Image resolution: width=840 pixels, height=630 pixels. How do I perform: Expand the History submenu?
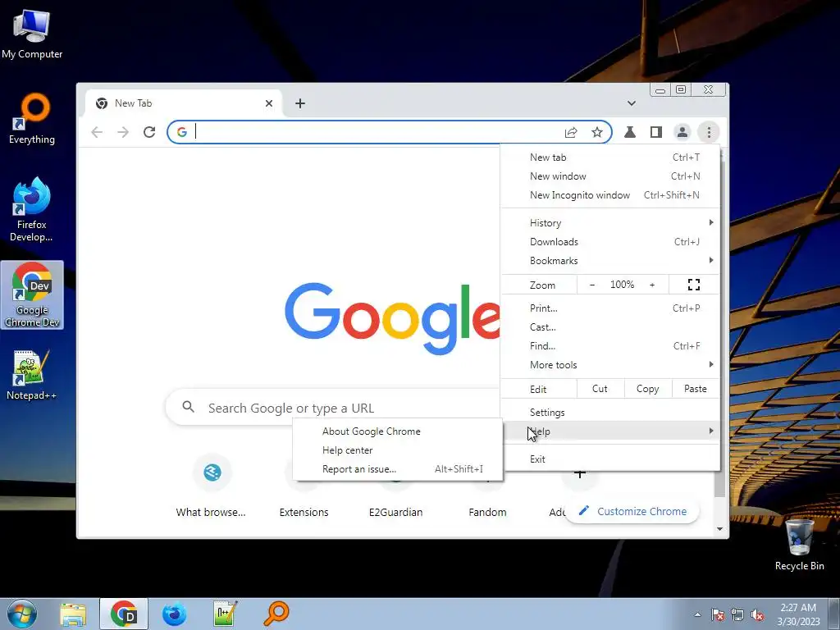coord(610,223)
